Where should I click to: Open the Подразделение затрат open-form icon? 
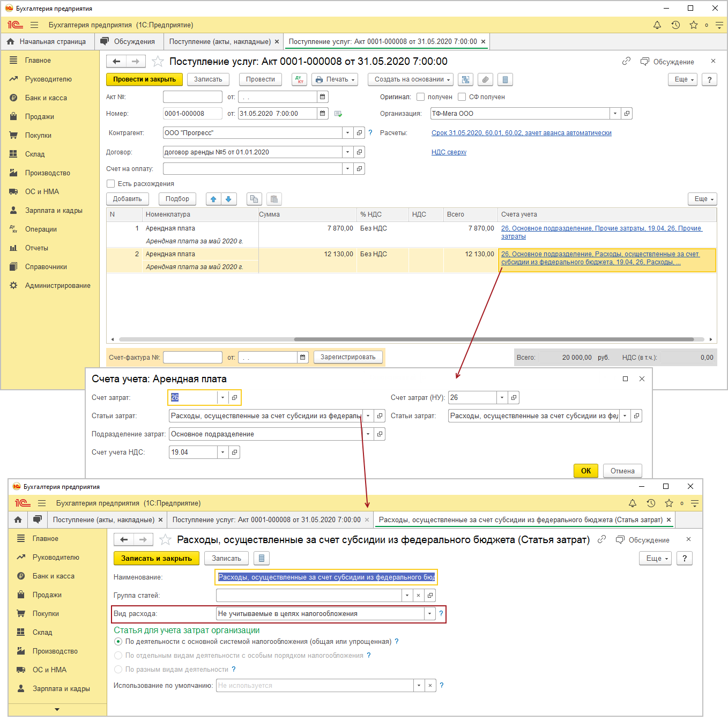click(380, 434)
